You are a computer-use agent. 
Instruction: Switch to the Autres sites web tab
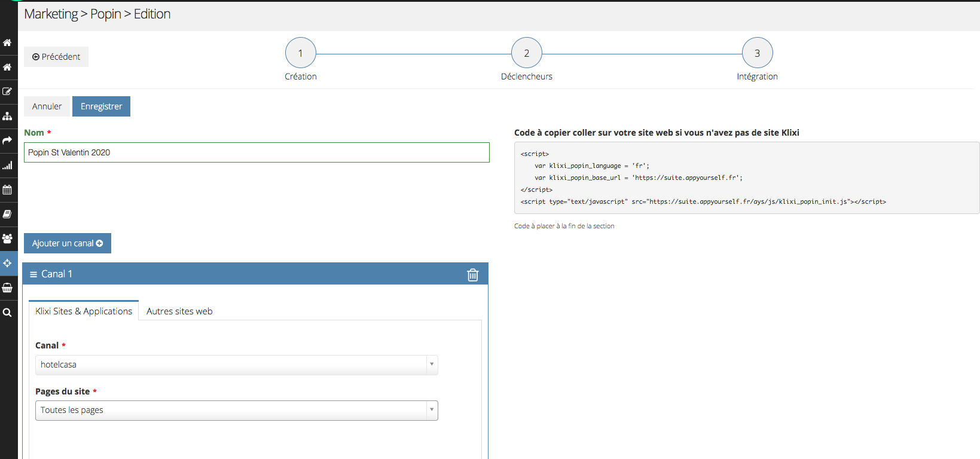coord(179,311)
